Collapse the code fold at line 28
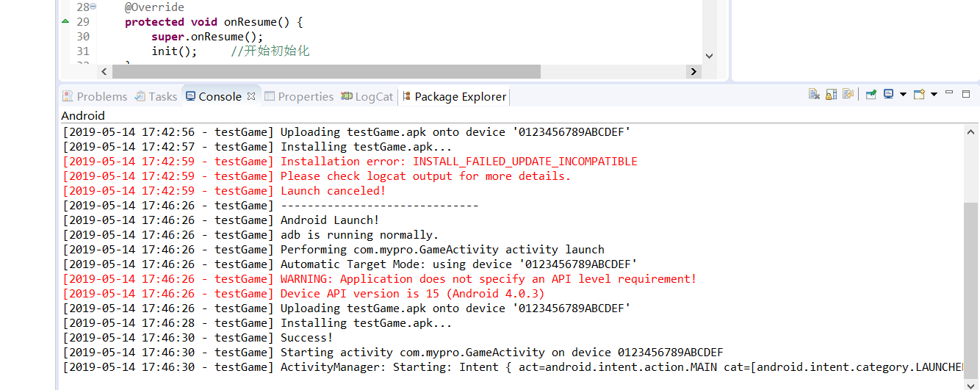This screenshot has width=980, height=390. click(x=93, y=7)
